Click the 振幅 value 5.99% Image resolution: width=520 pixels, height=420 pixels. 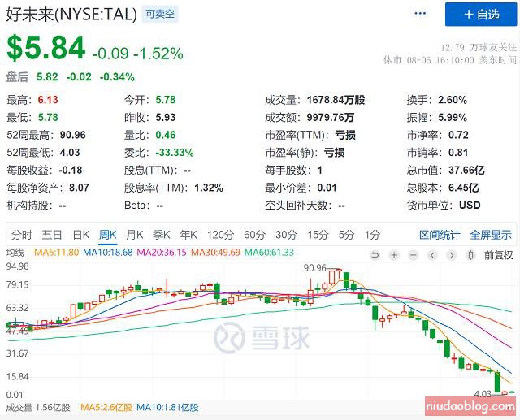point(453,117)
